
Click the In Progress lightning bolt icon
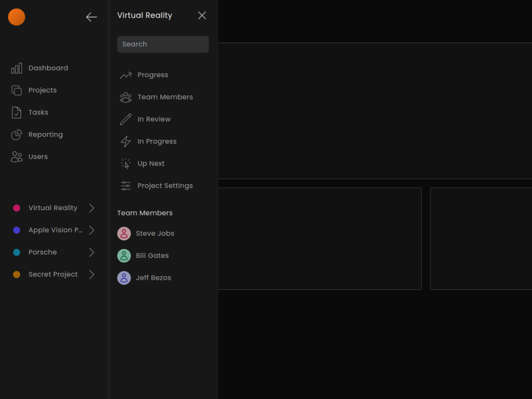(126, 141)
